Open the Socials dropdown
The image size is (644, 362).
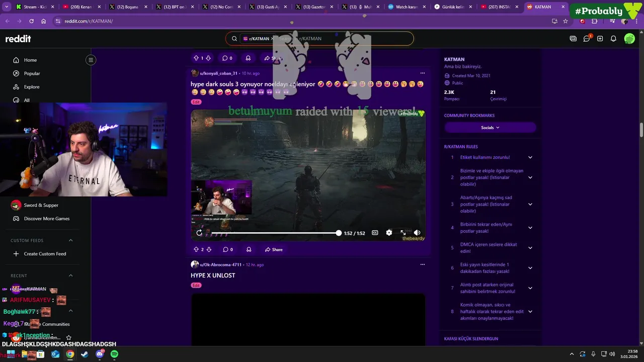pyautogui.click(x=490, y=128)
